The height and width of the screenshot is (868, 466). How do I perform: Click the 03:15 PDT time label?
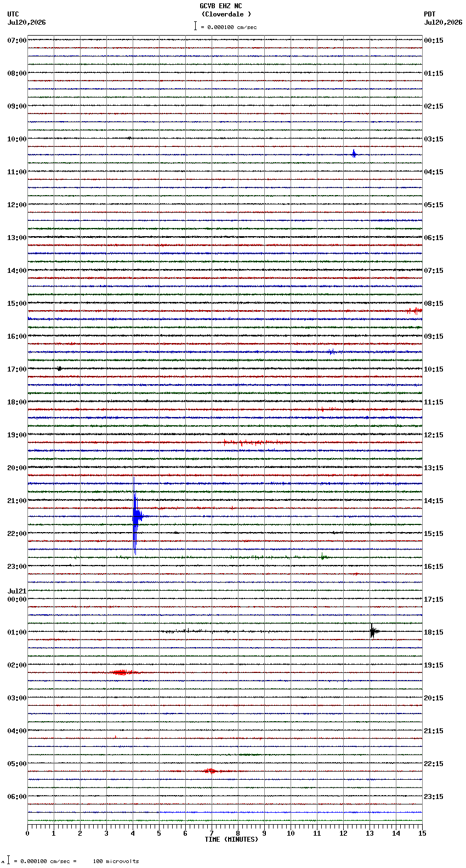coord(434,139)
